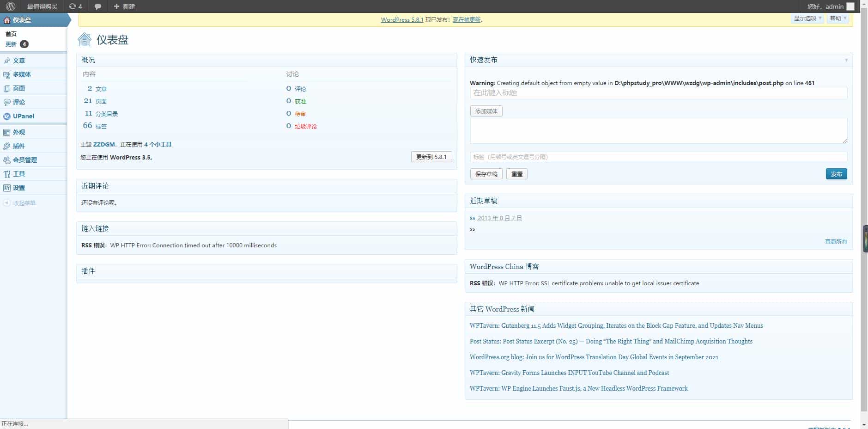Focus the 在此键入标题 title field
The height and width of the screenshot is (429, 868).
(659, 93)
